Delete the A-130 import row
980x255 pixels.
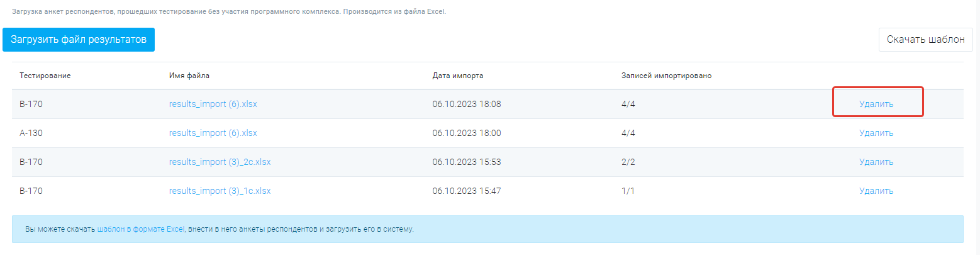[876, 133]
